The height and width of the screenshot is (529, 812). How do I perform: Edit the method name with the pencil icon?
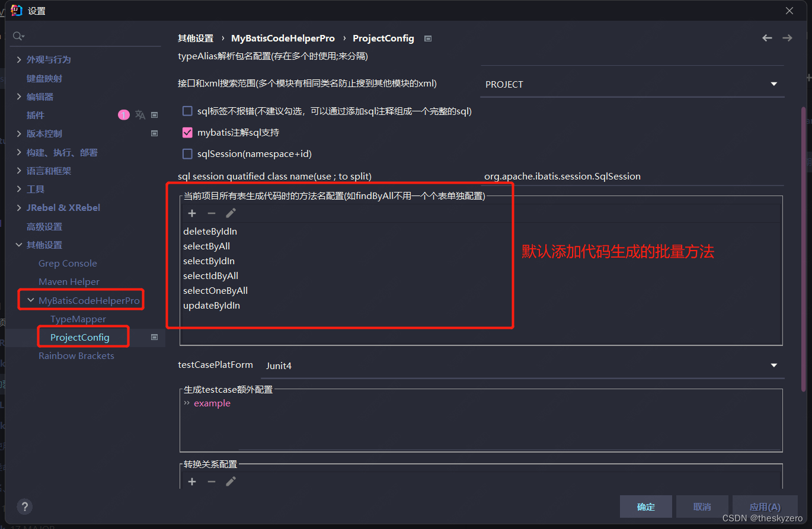pyautogui.click(x=231, y=213)
